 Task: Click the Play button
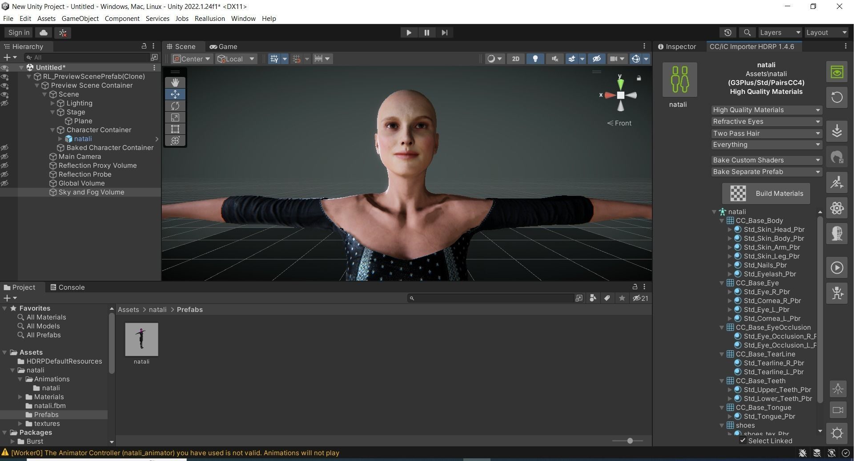409,32
